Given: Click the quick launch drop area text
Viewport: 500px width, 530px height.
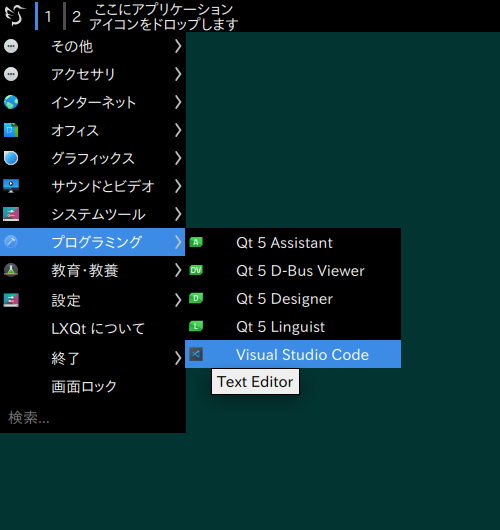Looking at the screenshot, I should (164, 17).
